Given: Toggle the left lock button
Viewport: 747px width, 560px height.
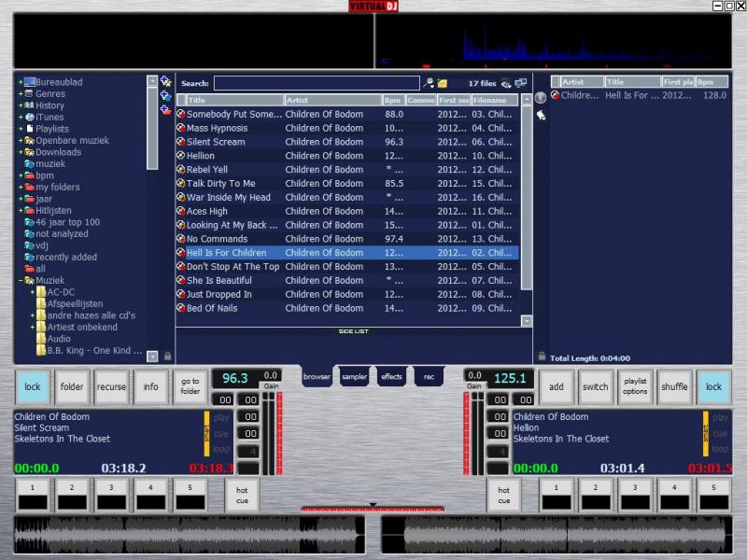Looking at the screenshot, I should [x=33, y=386].
